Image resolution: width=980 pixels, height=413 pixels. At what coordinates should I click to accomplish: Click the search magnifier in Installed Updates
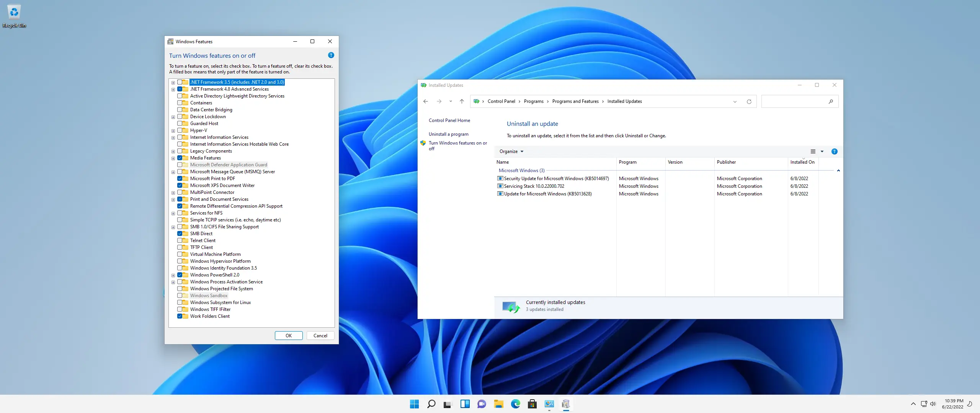(831, 102)
